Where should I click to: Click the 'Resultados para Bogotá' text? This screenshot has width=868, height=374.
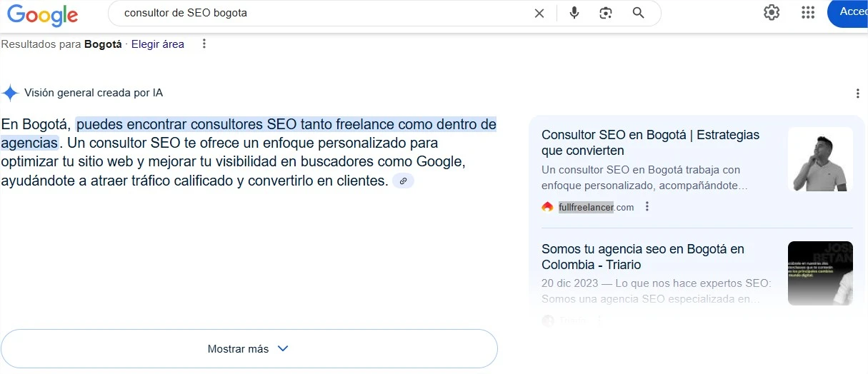click(61, 44)
